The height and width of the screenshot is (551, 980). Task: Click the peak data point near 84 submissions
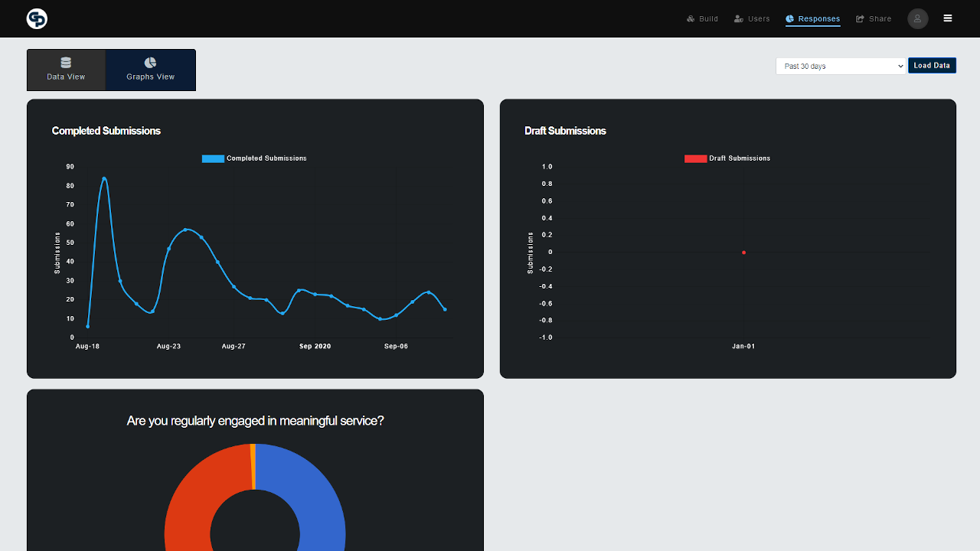pyautogui.click(x=104, y=179)
